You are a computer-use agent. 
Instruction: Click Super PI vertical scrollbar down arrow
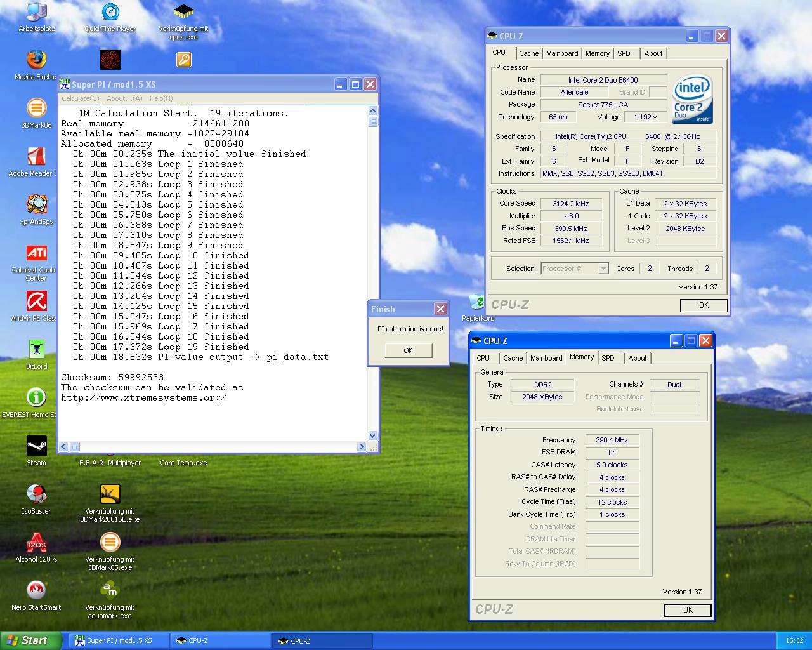pos(373,436)
